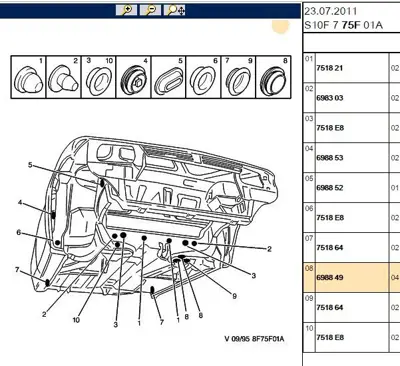
Task: Click row index 05 in parts table
Action: [x=309, y=178]
